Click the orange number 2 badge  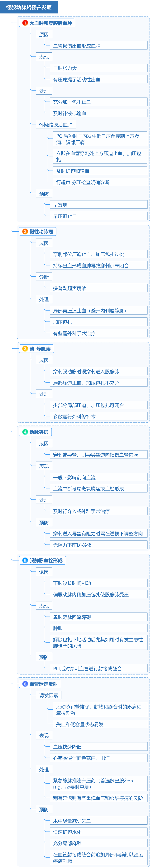point(25,231)
